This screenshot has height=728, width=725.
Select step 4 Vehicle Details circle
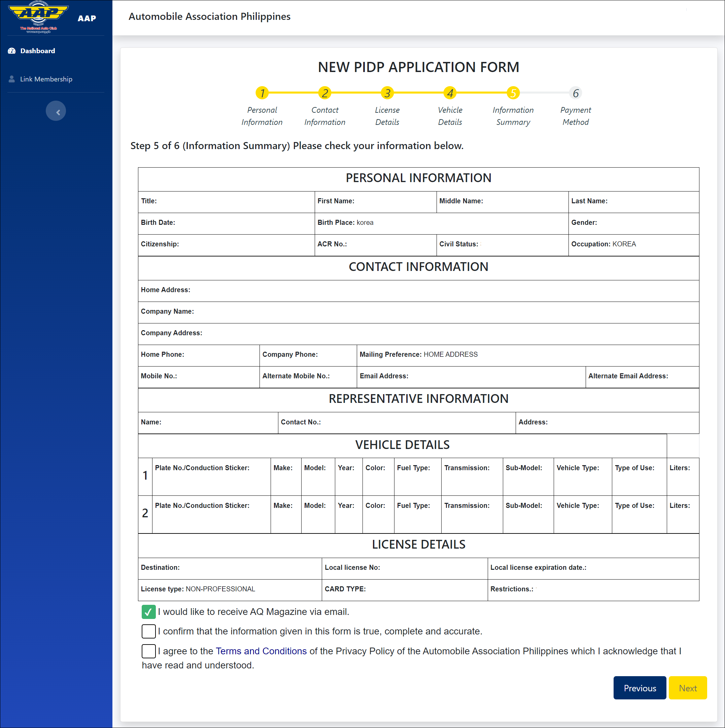[450, 93]
